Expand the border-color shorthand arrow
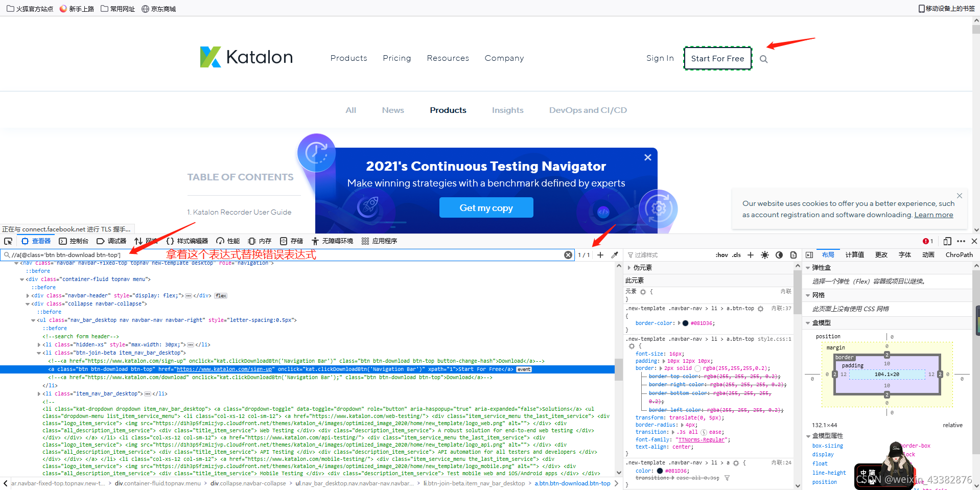This screenshot has width=980, height=490. (679, 323)
